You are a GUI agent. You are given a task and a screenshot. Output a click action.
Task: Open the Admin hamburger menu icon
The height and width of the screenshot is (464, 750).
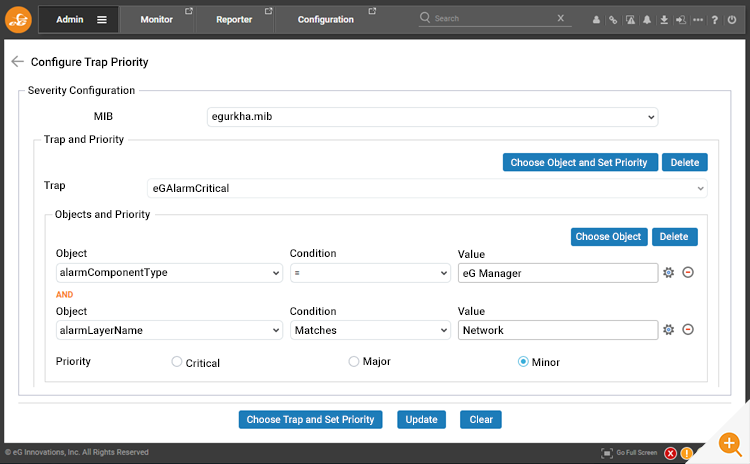[102, 20]
